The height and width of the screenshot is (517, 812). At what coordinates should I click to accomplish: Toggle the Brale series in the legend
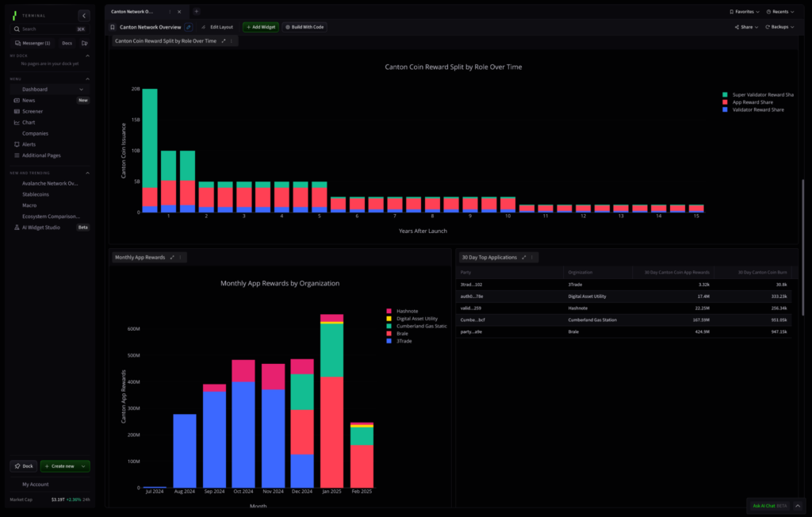(x=397, y=334)
